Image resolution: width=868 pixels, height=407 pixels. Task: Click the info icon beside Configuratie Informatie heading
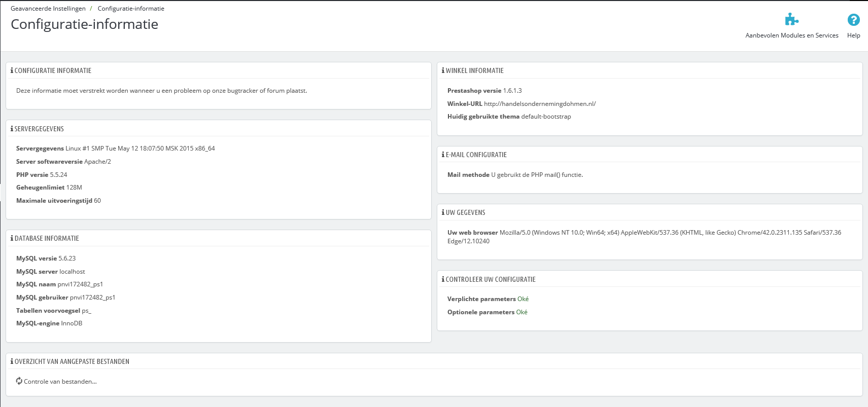coord(12,70)
